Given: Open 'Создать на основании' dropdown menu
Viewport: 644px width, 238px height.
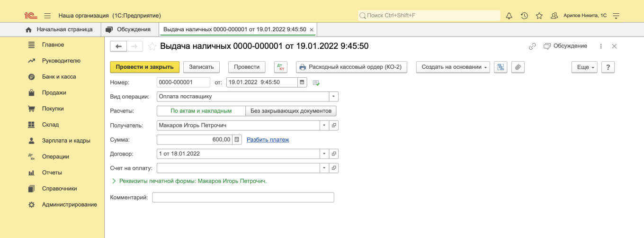Looking at the screenshot, I should click(452, 67).
